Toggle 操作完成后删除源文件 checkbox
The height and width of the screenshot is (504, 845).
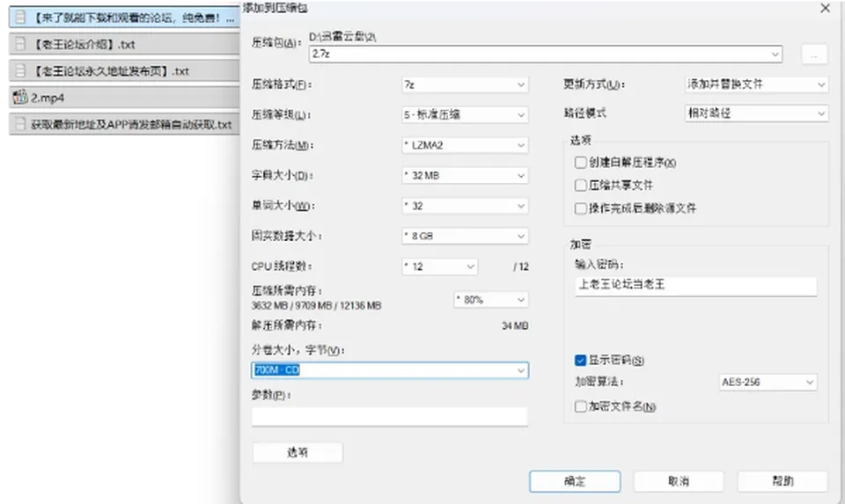coord(580,208)
